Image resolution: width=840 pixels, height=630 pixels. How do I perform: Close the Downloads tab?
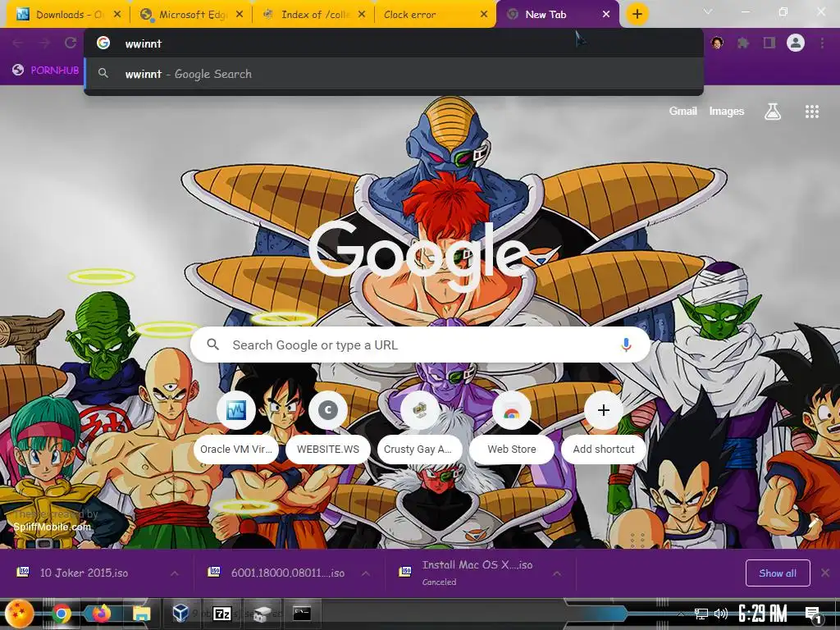[x=117, y=15]
